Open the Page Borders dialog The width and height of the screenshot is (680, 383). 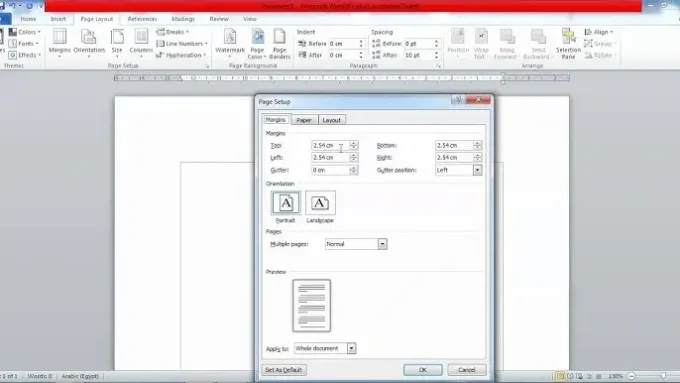pyautogui.click(x=280, y=43)
